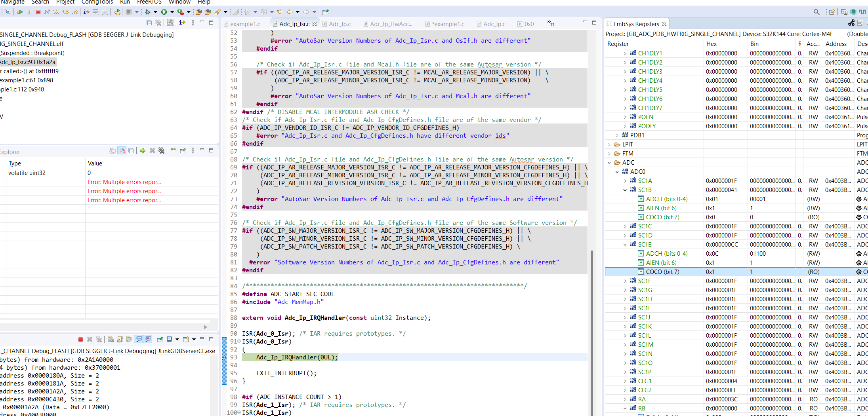868x416 pixels.
Task: Open the Window menu
Action: coord(179,2)
